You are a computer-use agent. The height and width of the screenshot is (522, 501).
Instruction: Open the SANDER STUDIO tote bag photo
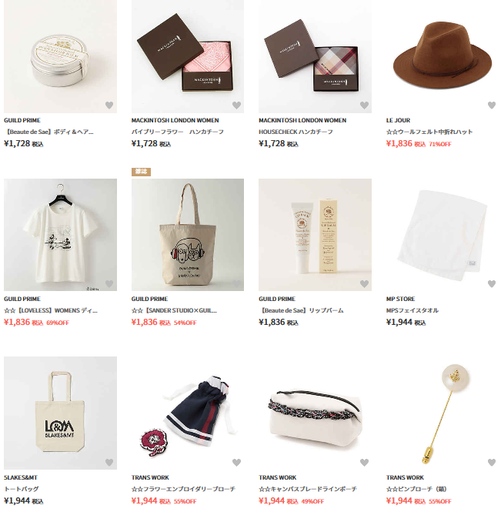(188, 235)
